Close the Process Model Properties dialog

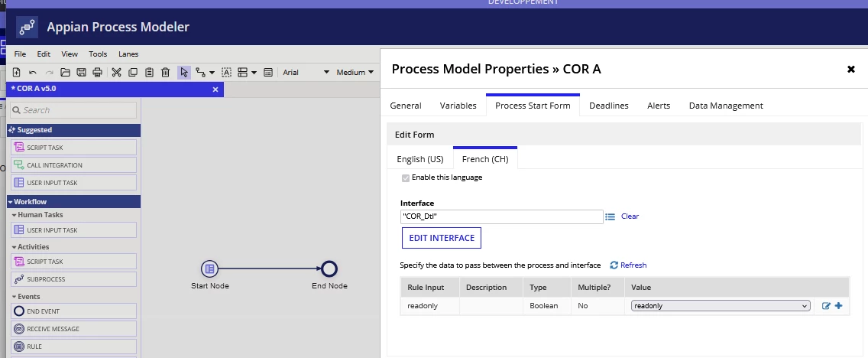(x=851, y=70)
